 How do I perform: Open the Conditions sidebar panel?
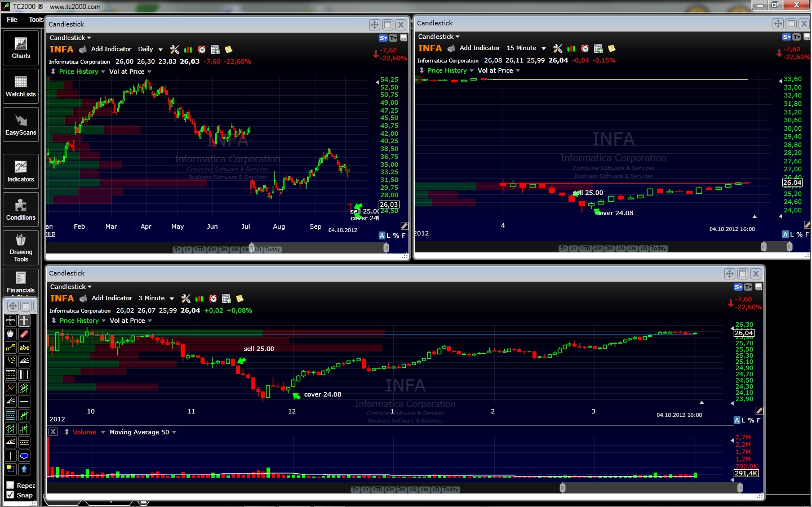click(x=21, y=210)
